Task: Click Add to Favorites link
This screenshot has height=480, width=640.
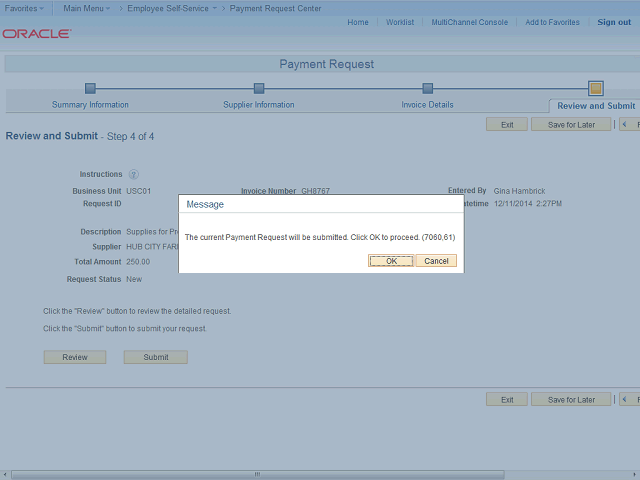Action: 552,22
